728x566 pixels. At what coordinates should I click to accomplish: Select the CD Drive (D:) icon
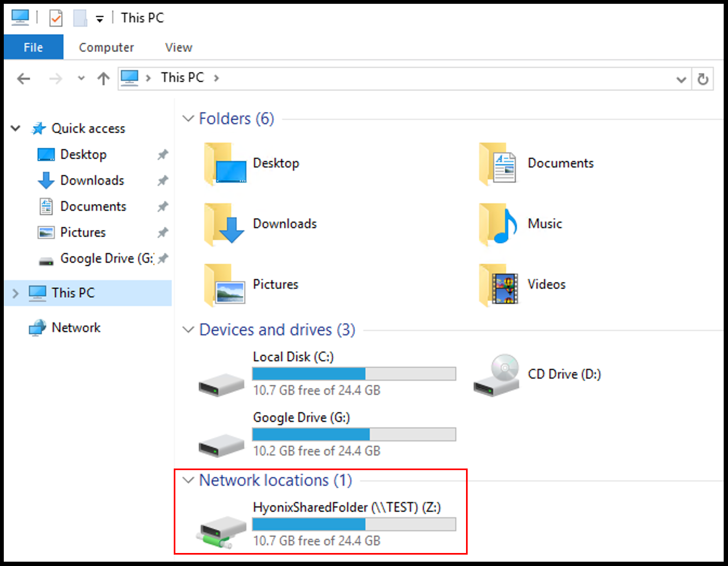pos(496,375)
